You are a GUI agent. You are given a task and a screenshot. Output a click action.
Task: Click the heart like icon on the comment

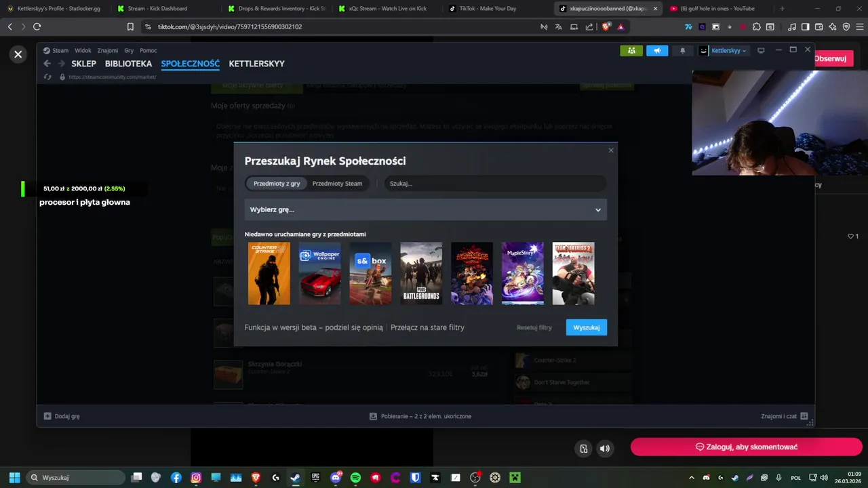pyautogui.click(x=850, y=236)
